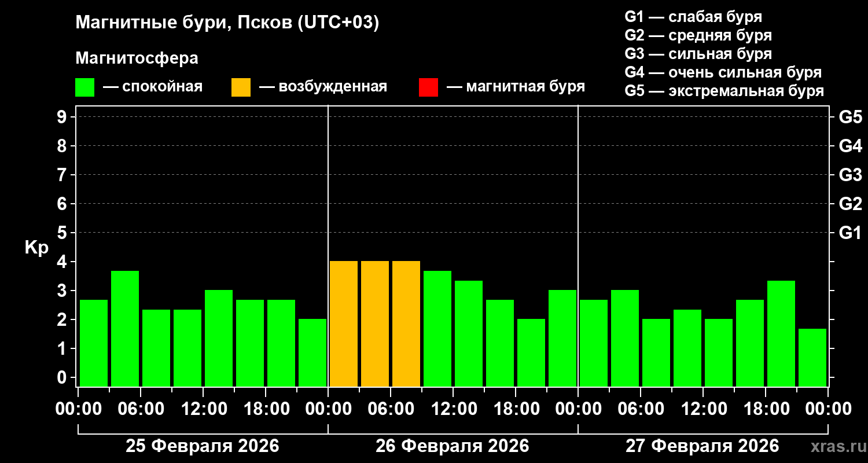This screenshot has height=463, width=868.
Task: Select 'G3 — сильная буря' legend line
Action: [698, 54]
